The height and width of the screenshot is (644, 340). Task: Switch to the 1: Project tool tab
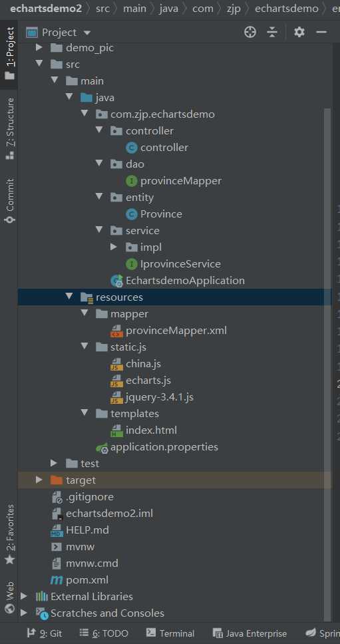(9, 53)
